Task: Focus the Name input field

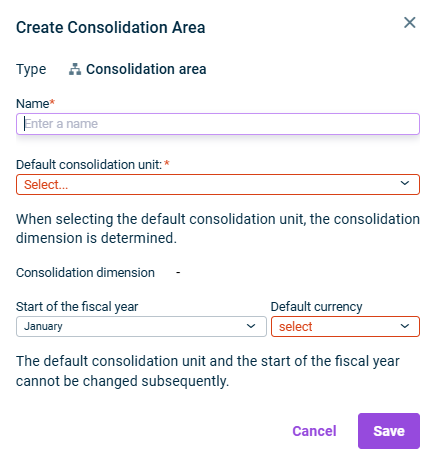Action: 218,124
